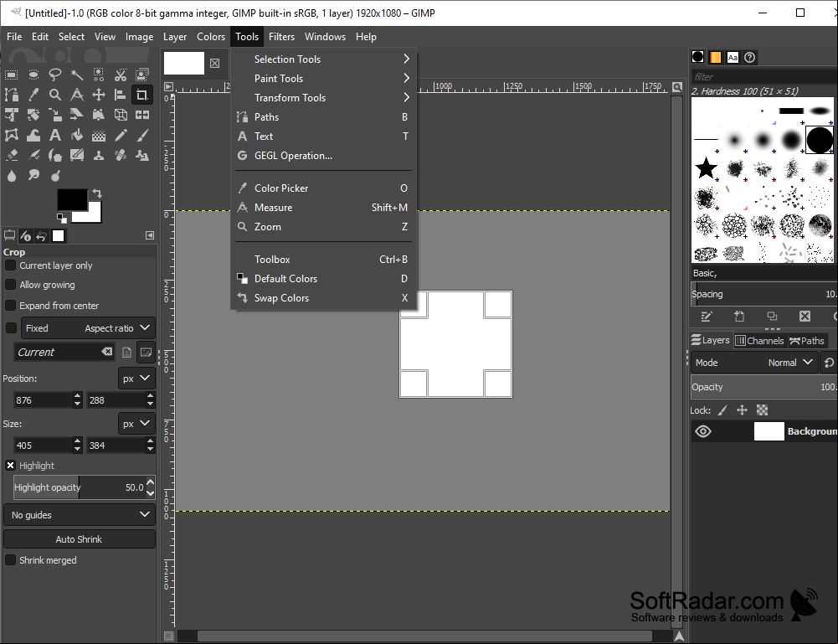Click the delete brush button
Screen dimensions: 838x644
pos(805,316)
